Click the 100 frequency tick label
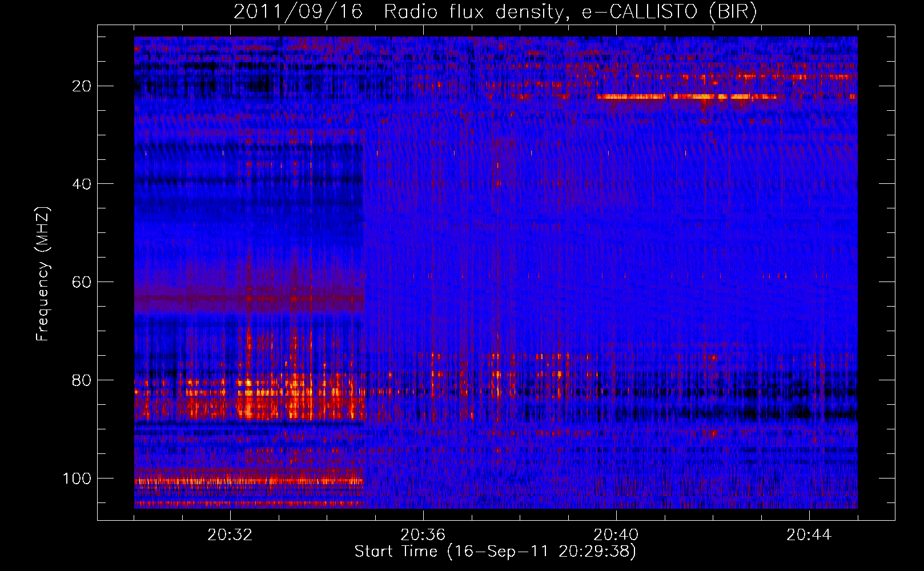The image size is (924, 571). (x=77, y=478)
